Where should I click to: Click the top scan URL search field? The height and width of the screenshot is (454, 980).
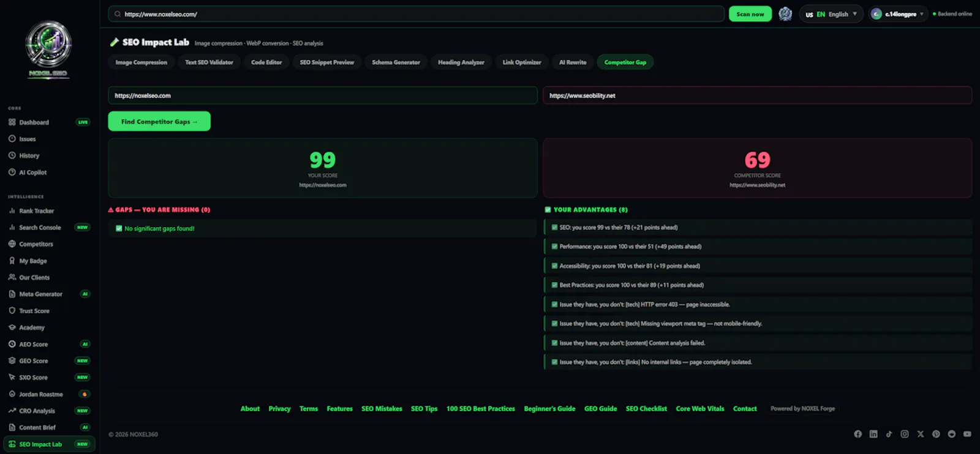(417, 14)
